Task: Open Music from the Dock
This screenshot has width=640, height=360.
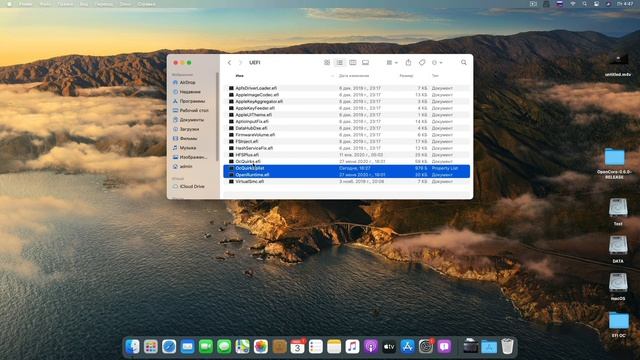Action: tap(352, 347)
